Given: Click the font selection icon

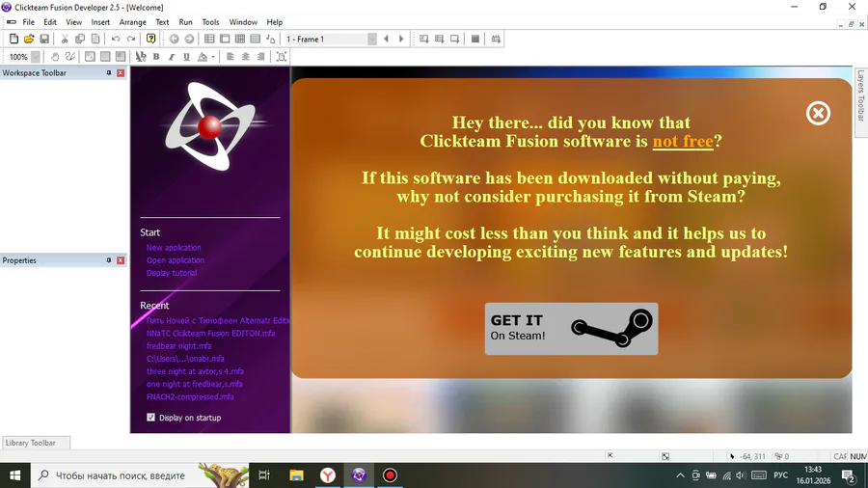Looking at the screenshot, I should 141,57.
